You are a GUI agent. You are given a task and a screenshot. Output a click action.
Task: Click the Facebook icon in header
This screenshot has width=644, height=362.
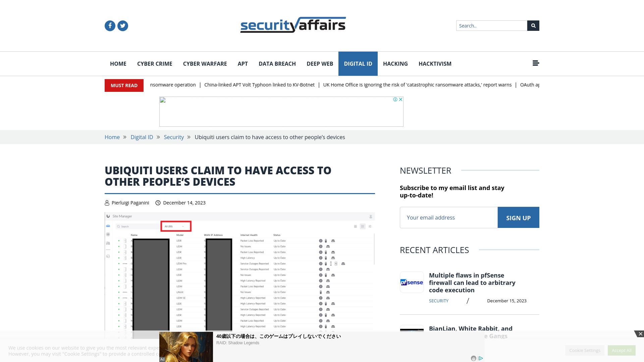coord(110,25)
